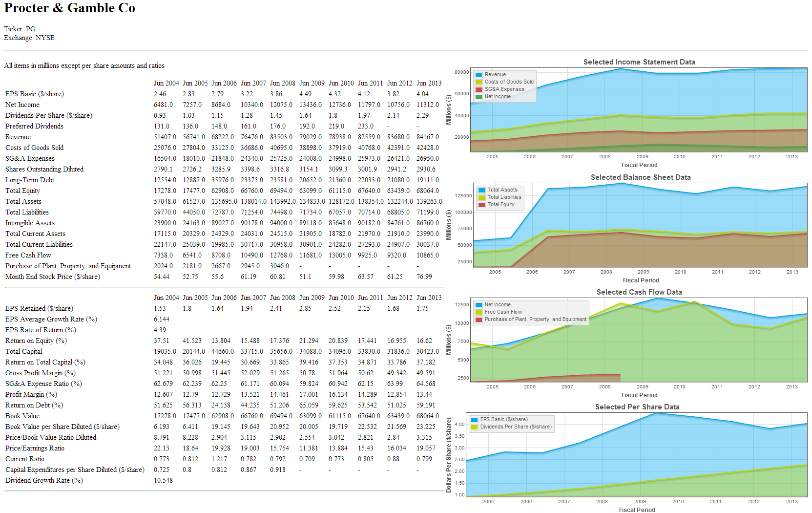Image resolution: width=812 pixels, height=513 pixels.
Task: Click the Current Ratio row label
Action: (x=25, y=459)
